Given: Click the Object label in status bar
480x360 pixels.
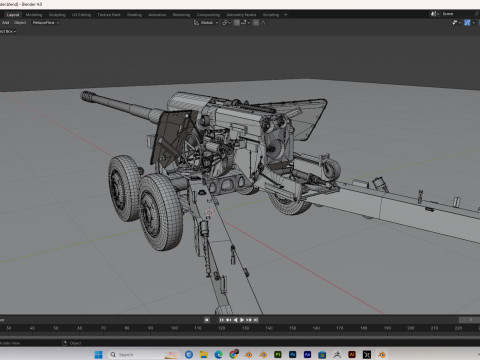Looking at the screenshot, I should tap(76, 343).
